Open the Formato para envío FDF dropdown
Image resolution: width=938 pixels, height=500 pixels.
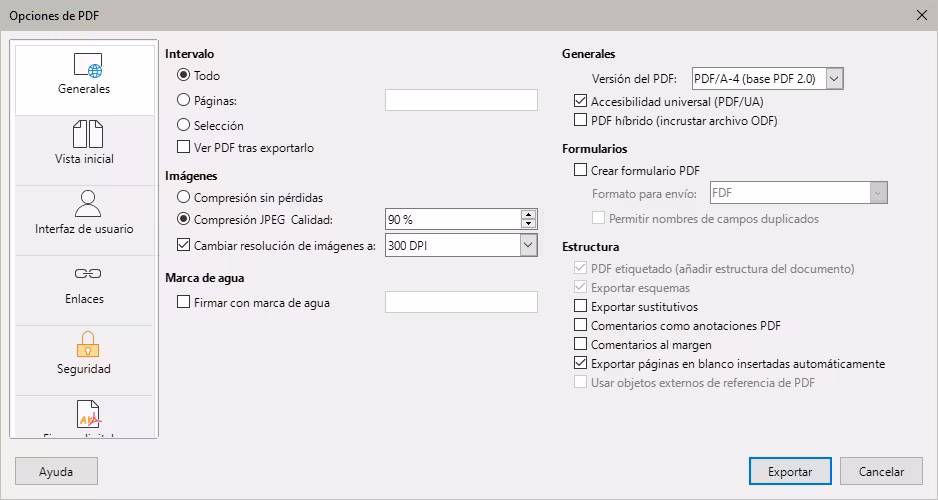tap(799, 193)
